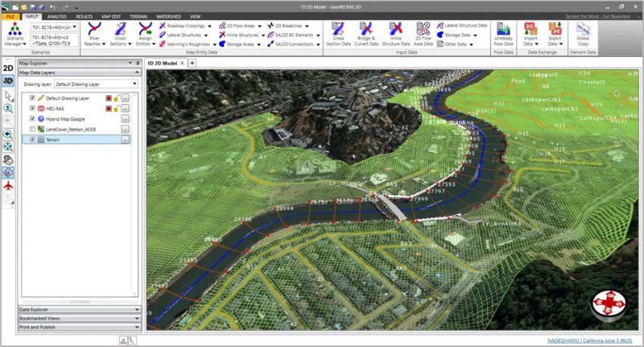Click the NAD83 California zone coordinate link
644x347 pixels.
(590, 341)
